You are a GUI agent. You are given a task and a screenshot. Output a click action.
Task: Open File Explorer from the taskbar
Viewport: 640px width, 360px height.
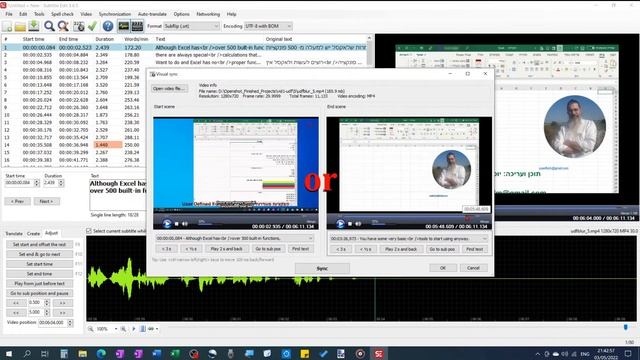click(83, 353)
